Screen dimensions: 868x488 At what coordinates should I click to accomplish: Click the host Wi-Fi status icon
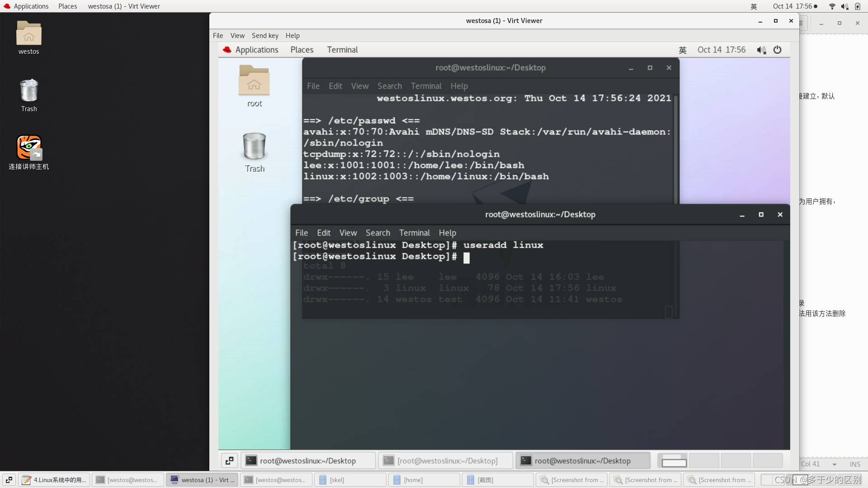(832, 6)
